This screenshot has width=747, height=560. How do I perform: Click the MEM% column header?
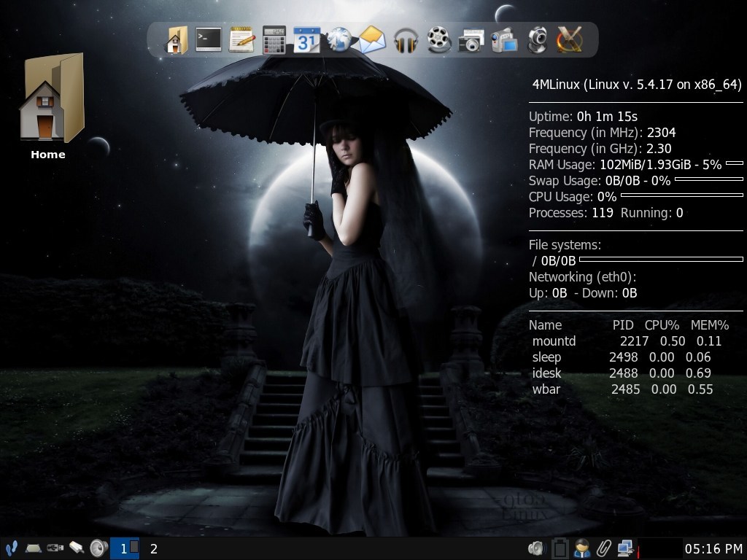pyautogui.click(x=710, y=325)
